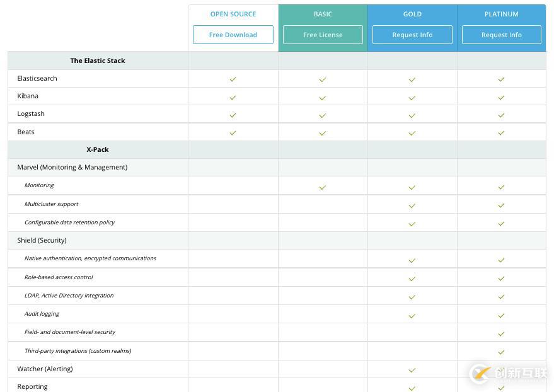Toggle LDAP, Active Directory integration Platinum check

tap(501, 297)
